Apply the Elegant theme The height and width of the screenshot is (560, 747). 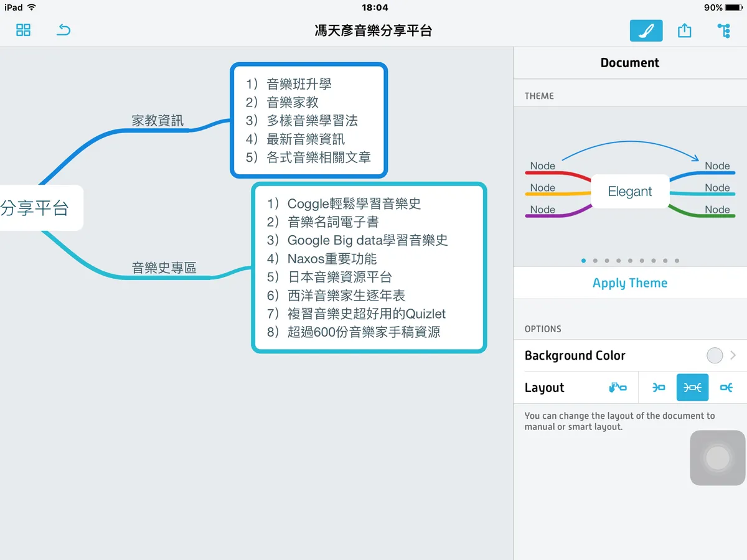(x=630, y=283)
